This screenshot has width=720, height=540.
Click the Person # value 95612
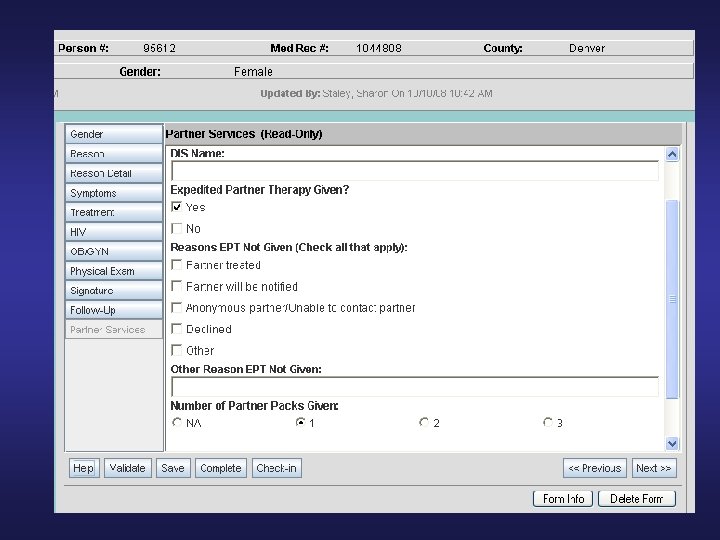tap(159, 48)
